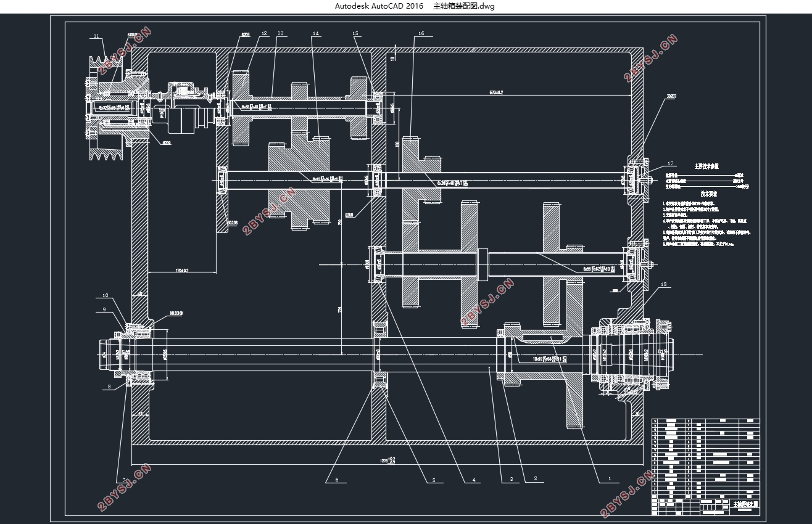Click part callout number 16
Image resolution: width=812 pixels, height=524 pixels.
421,33
